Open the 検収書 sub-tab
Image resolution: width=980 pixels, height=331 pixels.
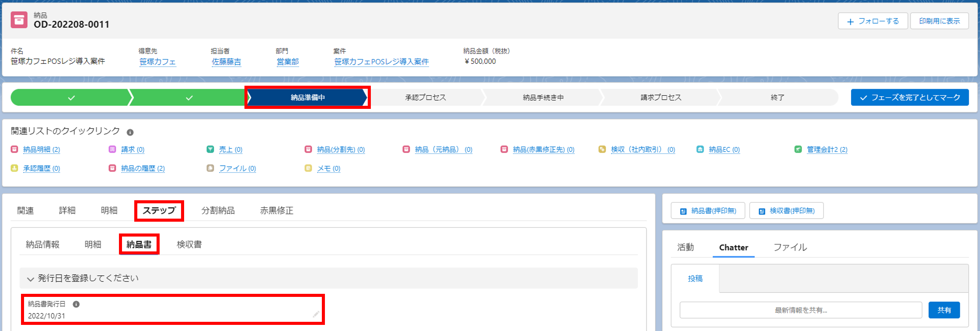point(189,244)
